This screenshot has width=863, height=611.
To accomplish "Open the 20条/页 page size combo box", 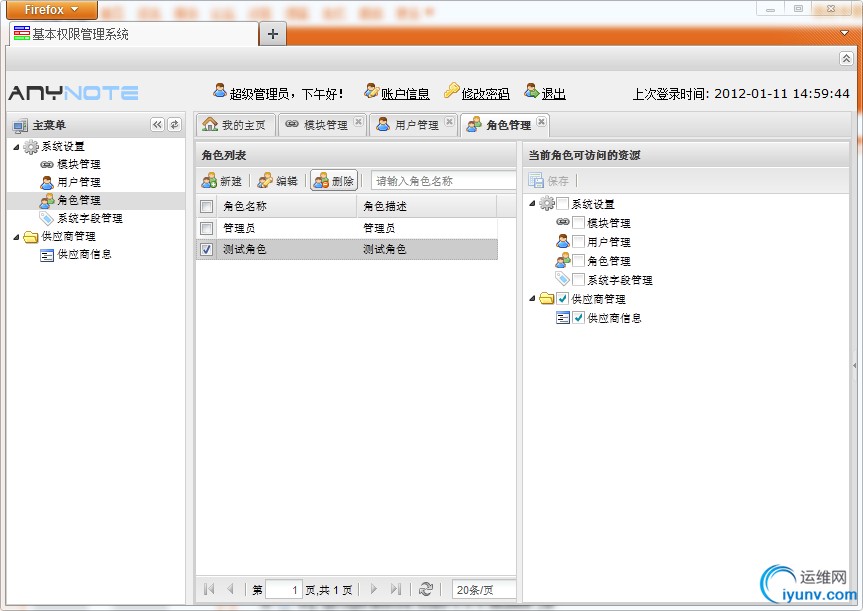I will click(x=484, y=590).
